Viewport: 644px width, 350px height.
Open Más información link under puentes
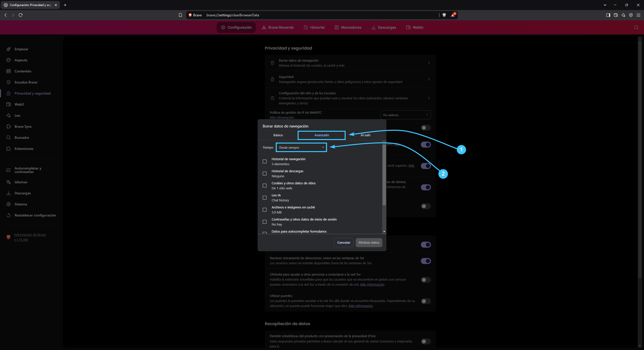[361, 306]
